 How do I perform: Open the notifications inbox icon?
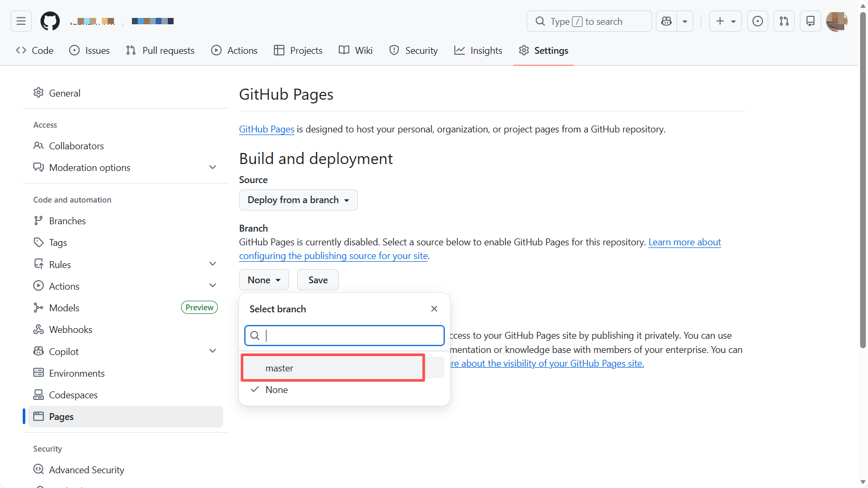pyautogui.click(x=810, y=21)
